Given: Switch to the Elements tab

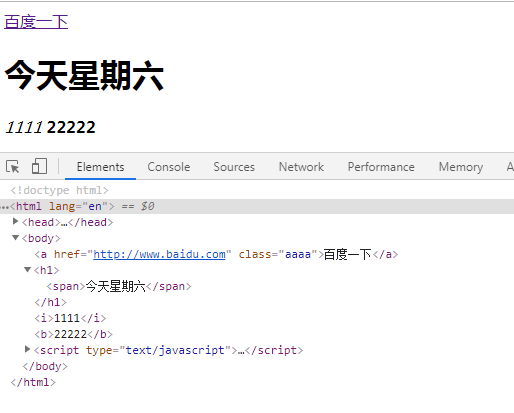Looking at the screenshot, I should 100,167.
